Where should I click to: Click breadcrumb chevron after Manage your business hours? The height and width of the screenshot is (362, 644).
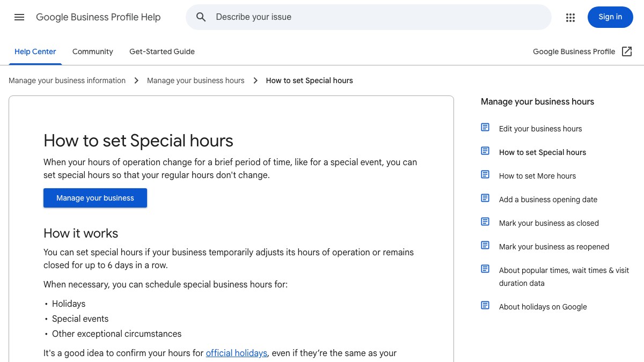pos(255,80)
